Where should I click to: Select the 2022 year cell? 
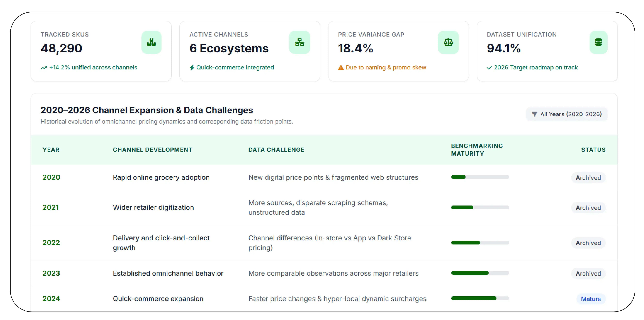(x=51, y=243)
